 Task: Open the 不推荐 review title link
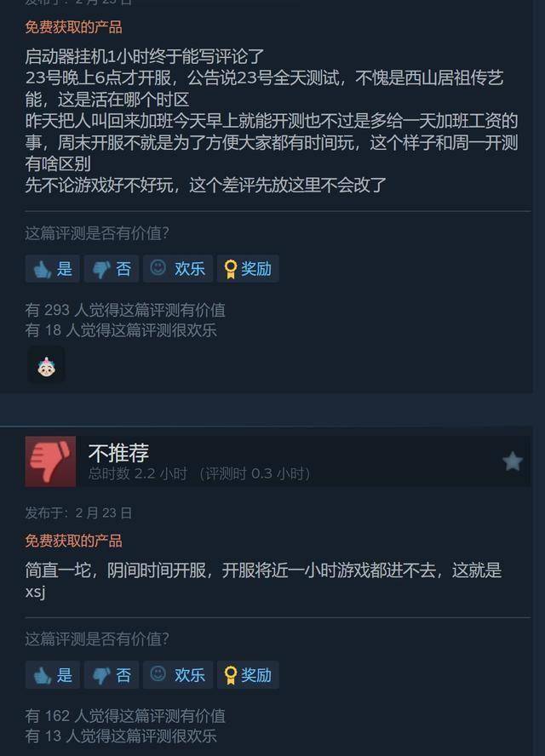[x=118, y=452]
